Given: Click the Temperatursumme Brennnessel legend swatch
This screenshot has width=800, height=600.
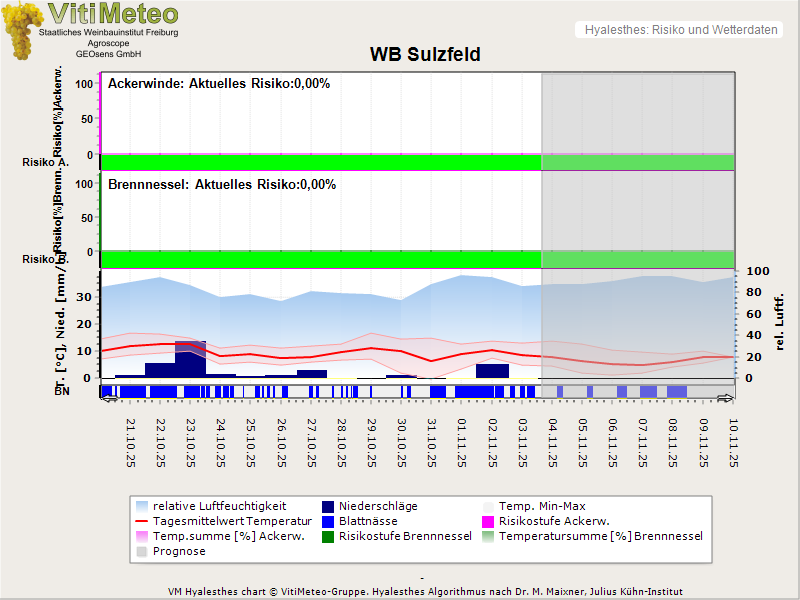Looking at the screenshot, I should tap(487, 536).
